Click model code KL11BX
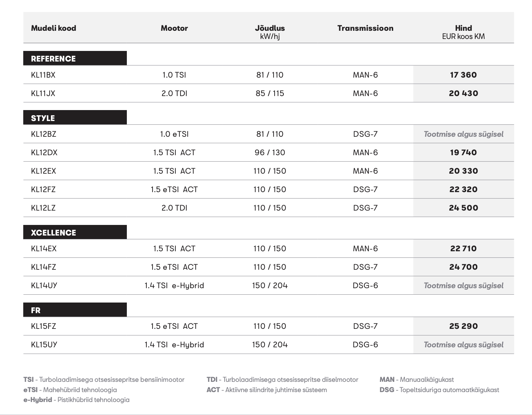The height and width of the screenshot is (415, 532). point(43,75)
